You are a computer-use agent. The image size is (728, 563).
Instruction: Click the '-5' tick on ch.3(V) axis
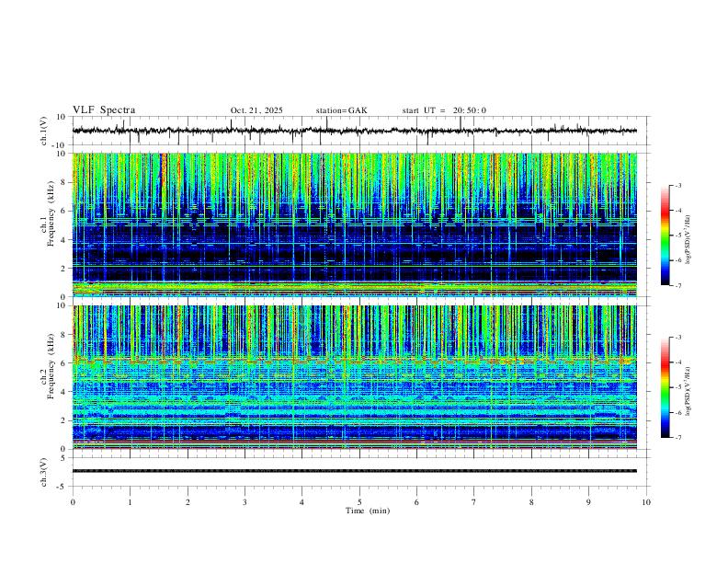pos(63,487)
